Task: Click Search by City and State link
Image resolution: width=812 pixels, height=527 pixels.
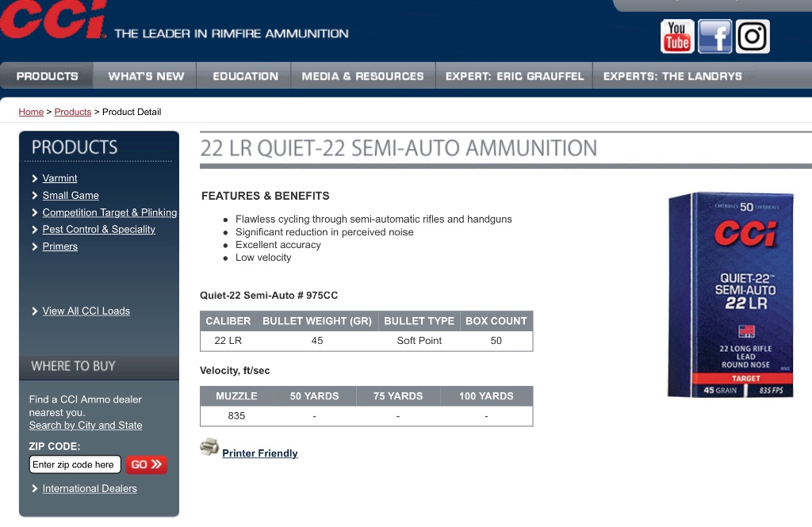Action: (x=86, y=425)
